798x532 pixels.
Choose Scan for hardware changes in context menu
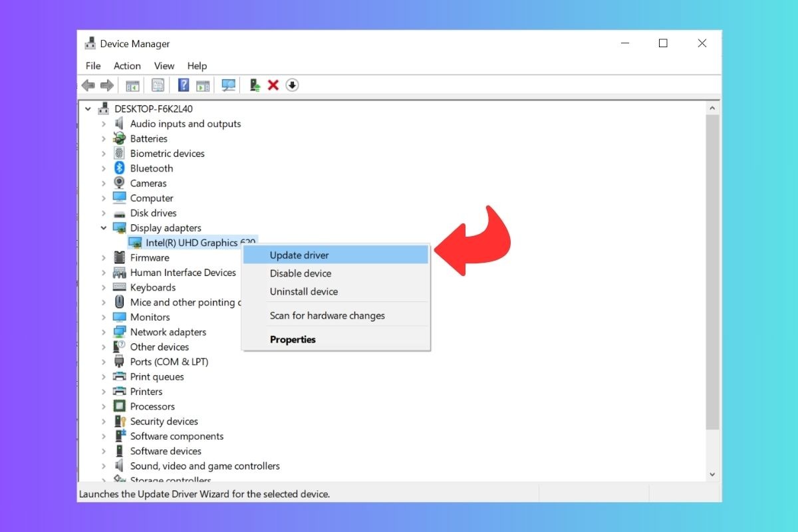click(x=336, y=315)
